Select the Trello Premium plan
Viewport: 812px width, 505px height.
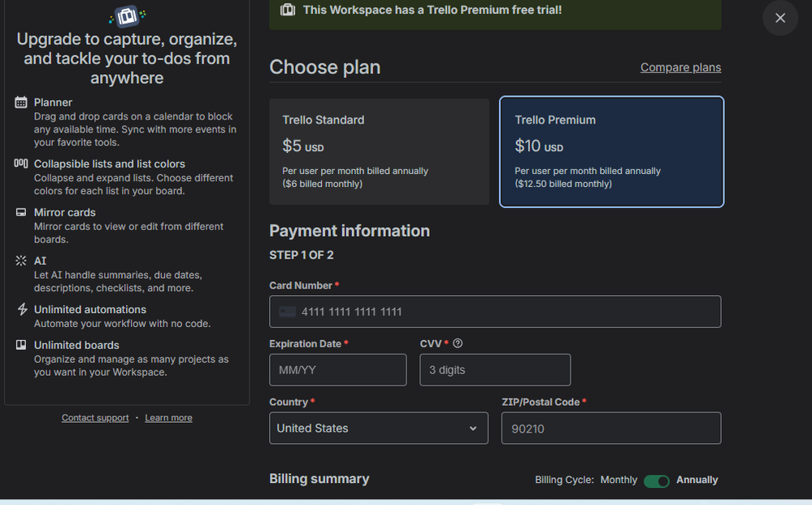[611, 152]
